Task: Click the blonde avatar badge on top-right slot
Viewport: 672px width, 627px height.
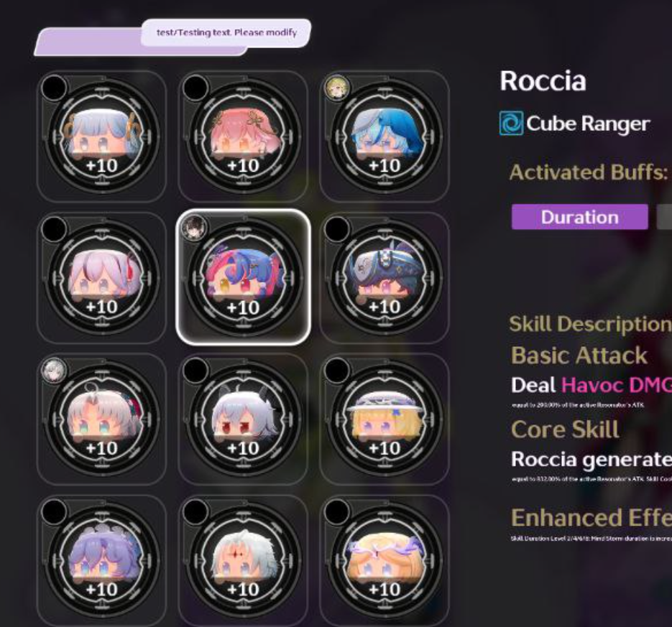Action: point(336,88)
